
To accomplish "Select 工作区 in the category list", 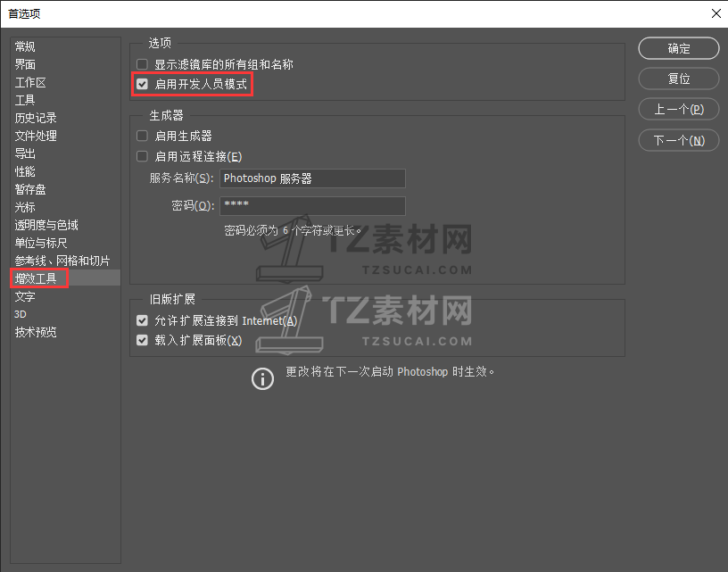I will pos(30,82).
